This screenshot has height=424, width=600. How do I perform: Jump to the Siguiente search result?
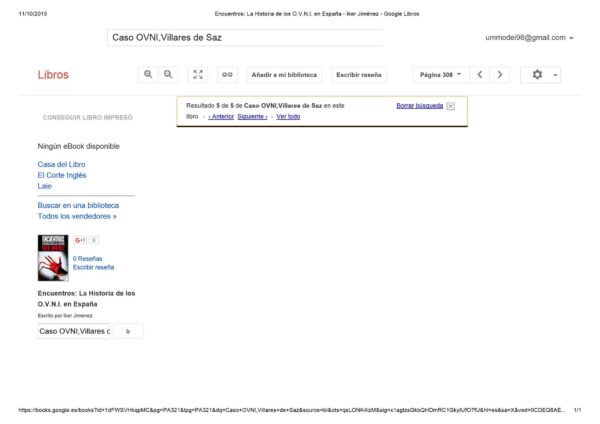tap(252, 116)
